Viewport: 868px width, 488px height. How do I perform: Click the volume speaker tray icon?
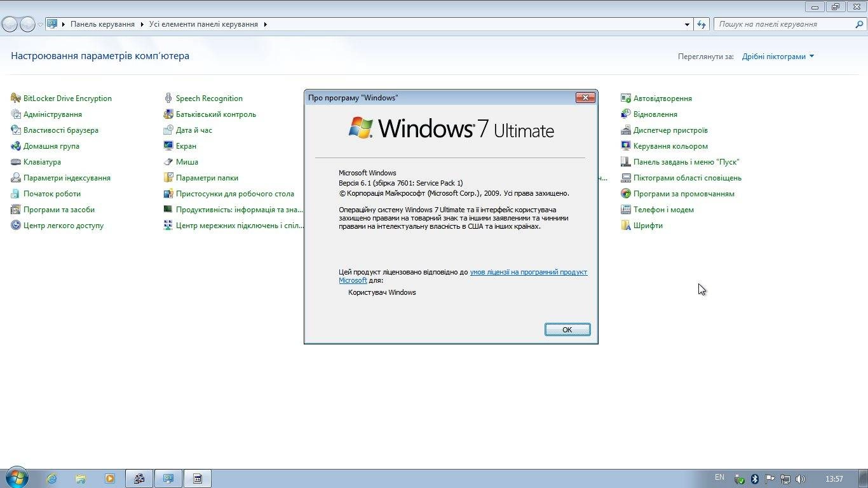801,479
